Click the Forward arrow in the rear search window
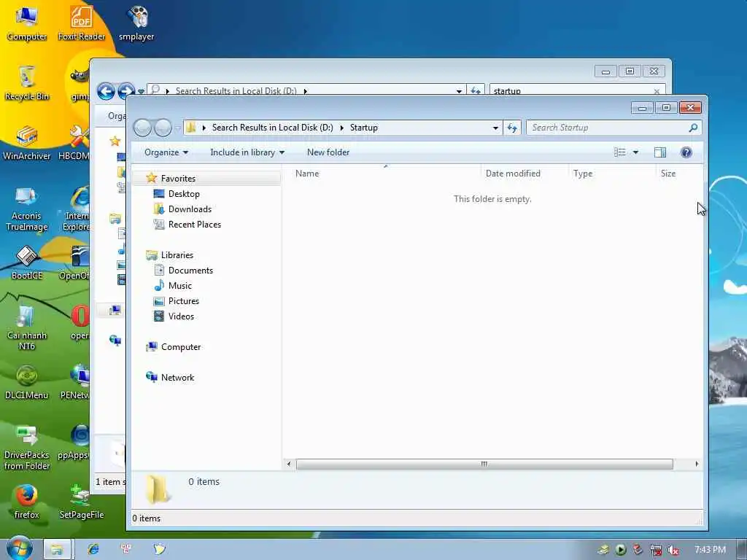The image size is (747, 560). click(x=125, y=90)
